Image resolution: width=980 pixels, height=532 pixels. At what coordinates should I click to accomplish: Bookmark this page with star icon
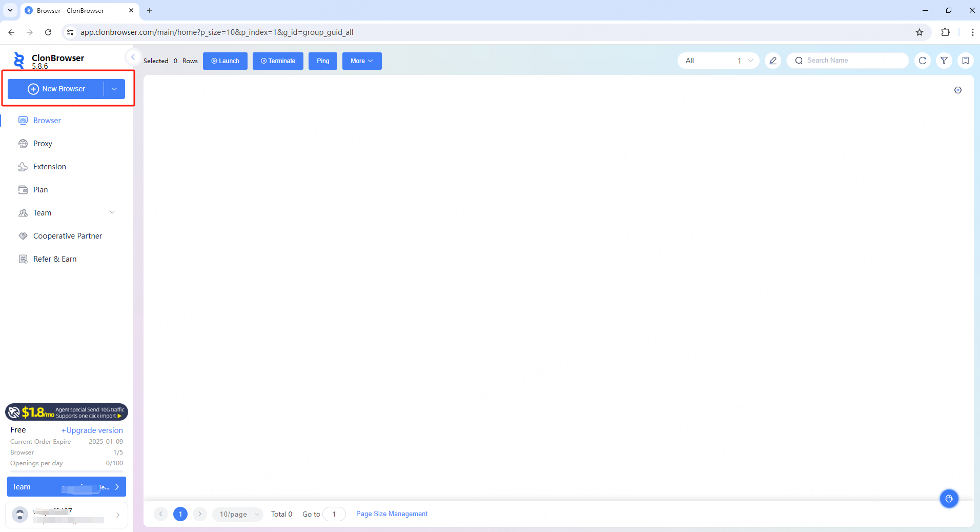coord(919,32)
